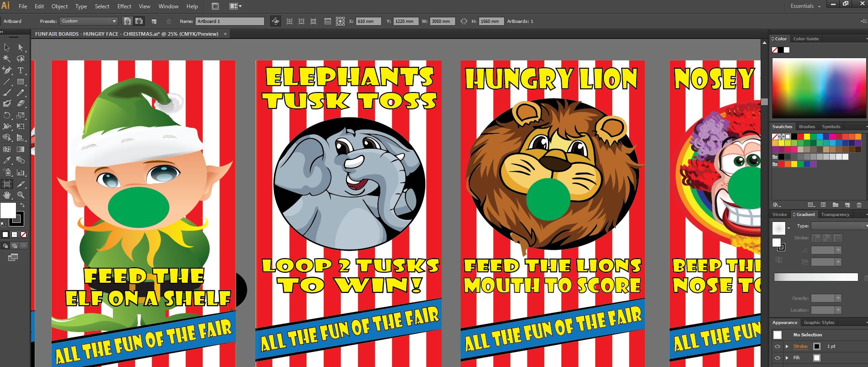868x367 pixels.
Task: Click the Artboard Options button
Action: (327, 21)
